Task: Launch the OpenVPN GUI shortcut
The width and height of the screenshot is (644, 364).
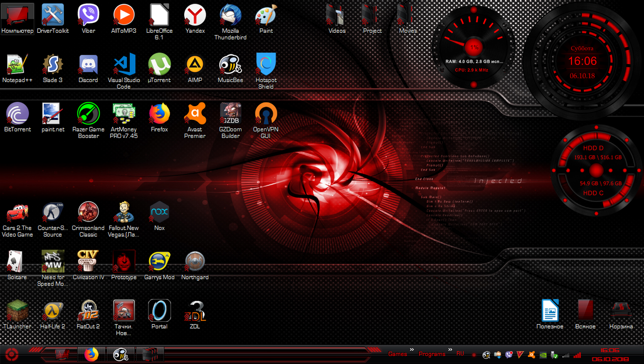Action: [266, 121]
